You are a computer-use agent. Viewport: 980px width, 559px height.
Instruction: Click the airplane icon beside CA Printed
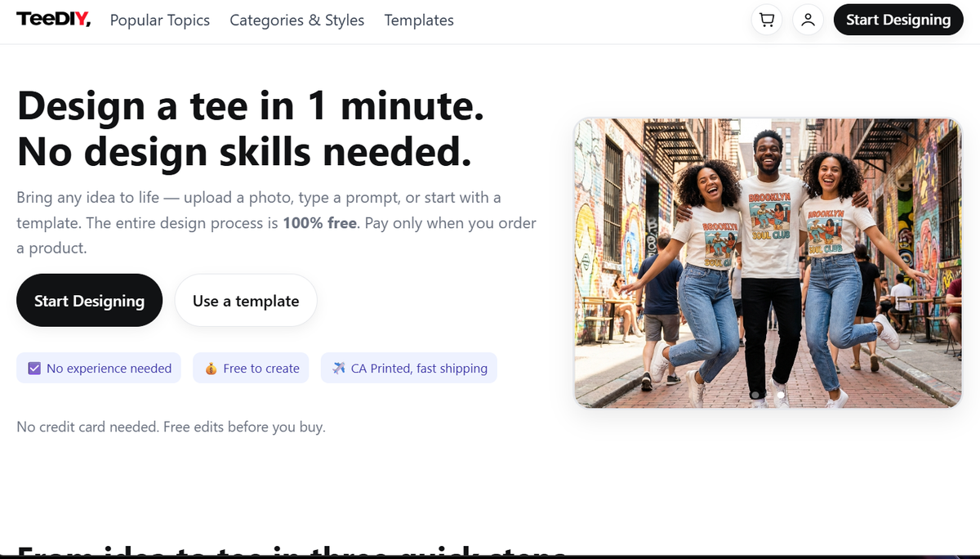click(338, 368)
